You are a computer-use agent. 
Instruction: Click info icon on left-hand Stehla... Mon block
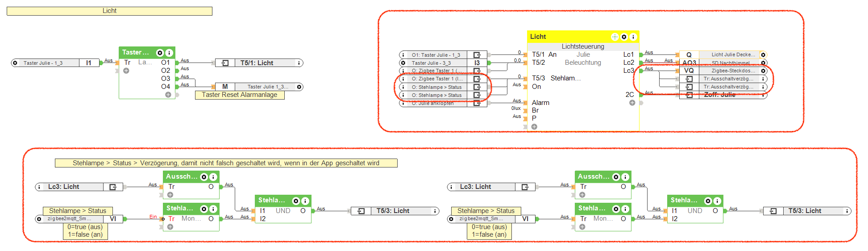click(213, 209)
